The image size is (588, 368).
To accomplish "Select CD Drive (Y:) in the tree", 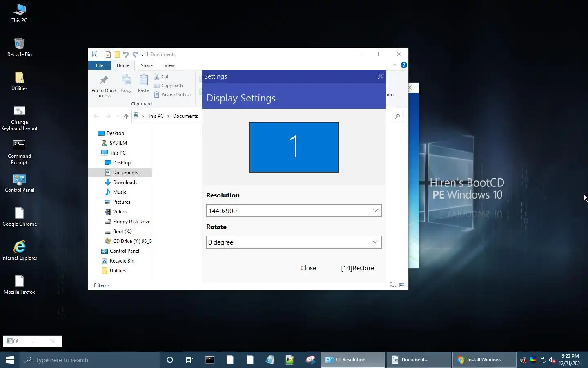I will pos(128,241).
